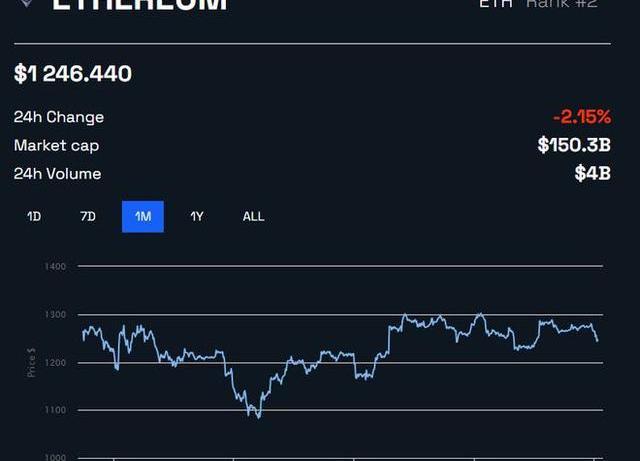Click the $1 246.440 price value
This screenshot has width=640, height=461.
(x=73, y=74)
